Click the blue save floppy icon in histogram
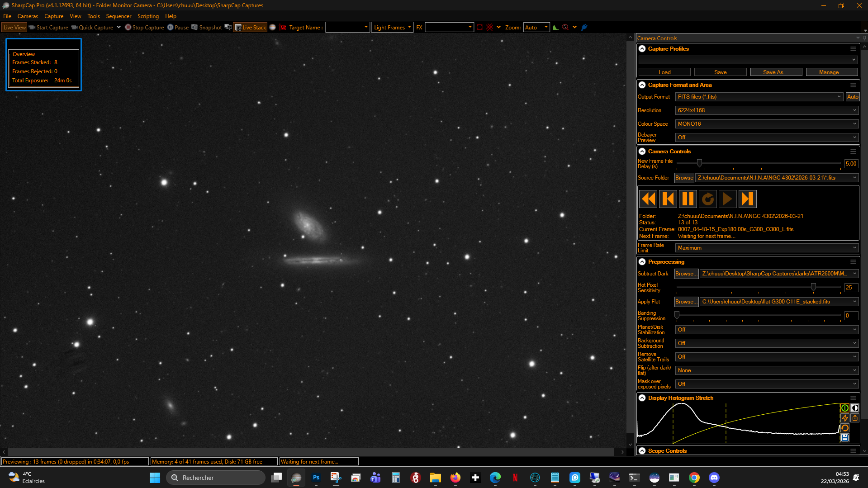Image resolution: width=868 pixels, height=488 pixels. 844,438
